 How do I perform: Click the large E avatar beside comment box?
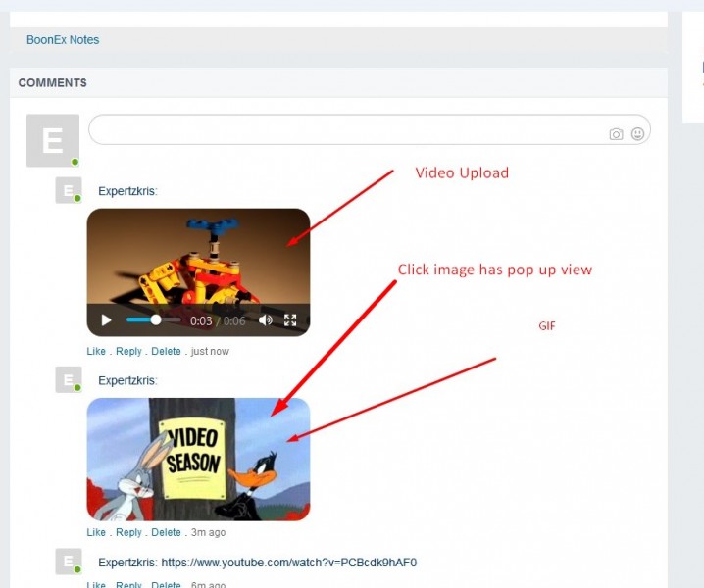(53, 140)
